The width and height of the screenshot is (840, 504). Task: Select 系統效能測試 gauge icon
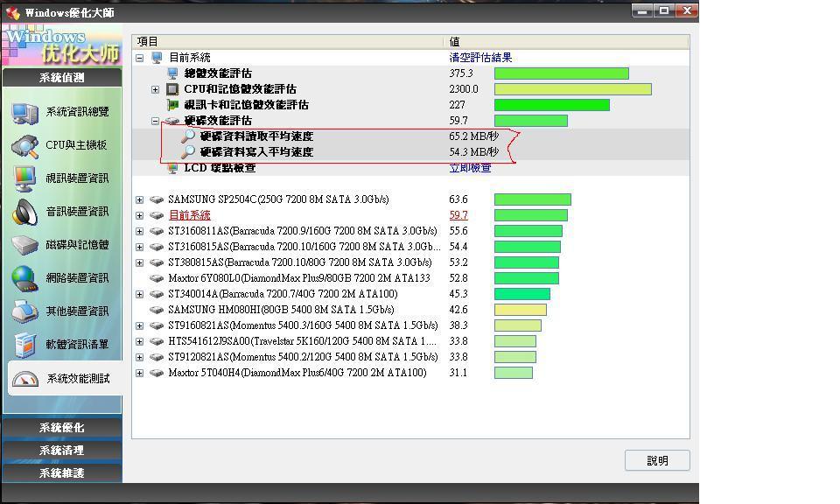click(25, 379)
